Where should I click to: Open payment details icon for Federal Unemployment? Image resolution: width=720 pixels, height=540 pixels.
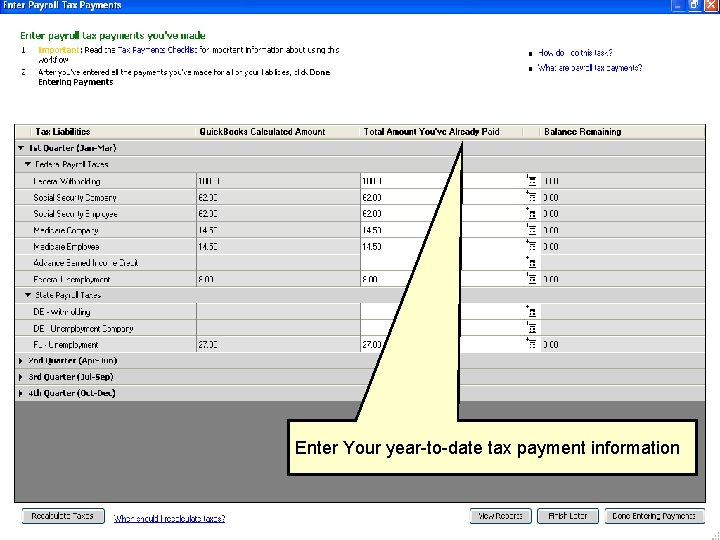[531, 279]
